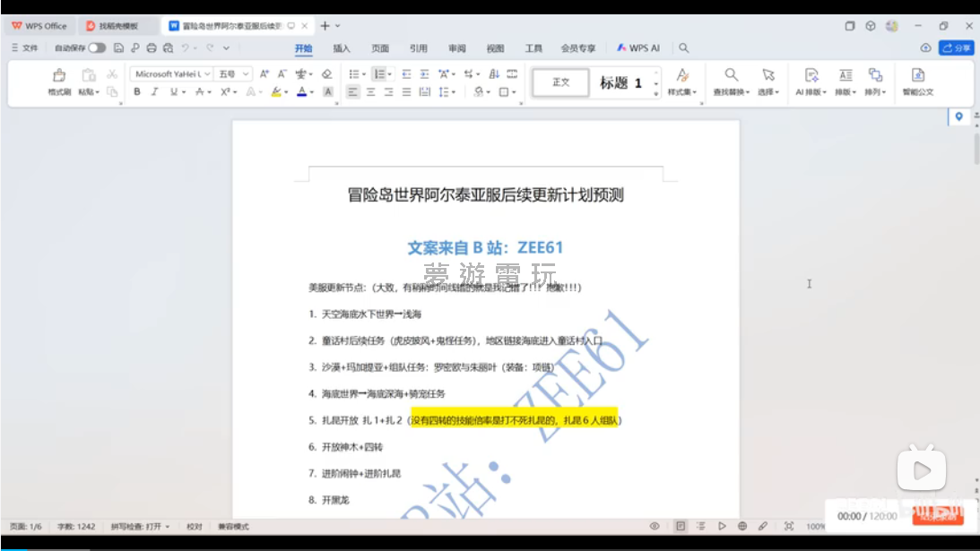The width and height of the screenshot is (980, 551).
Task: Expand the AI Layout (AI排版) dropdown
Action: [811, 91]
